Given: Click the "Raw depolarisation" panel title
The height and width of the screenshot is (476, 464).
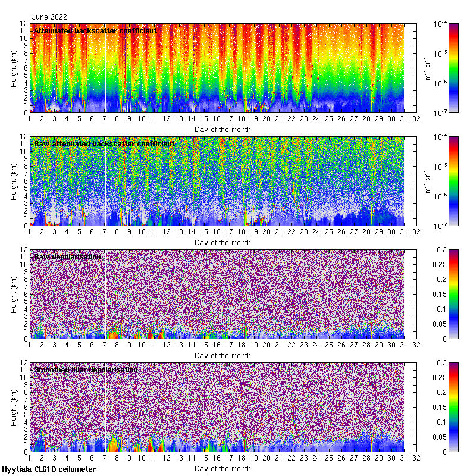Looking at the screenshot, I should pyautogui.click(x=67, y=257).
